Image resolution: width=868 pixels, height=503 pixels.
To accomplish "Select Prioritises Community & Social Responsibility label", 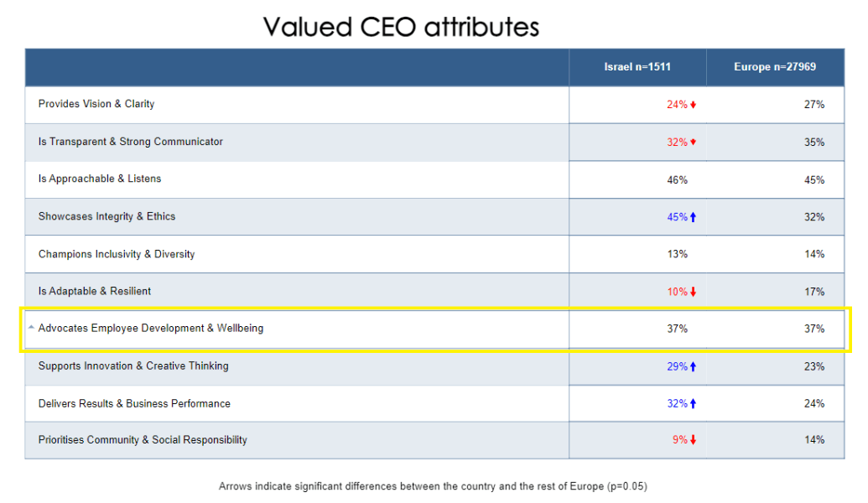I will pyautogui.click(x=143, y=439).
